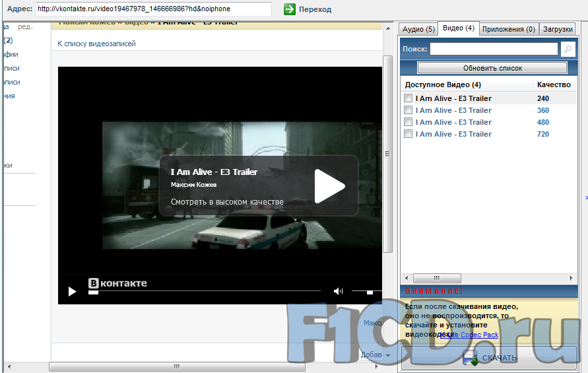Click the 480 quality value

click(542, 122)
